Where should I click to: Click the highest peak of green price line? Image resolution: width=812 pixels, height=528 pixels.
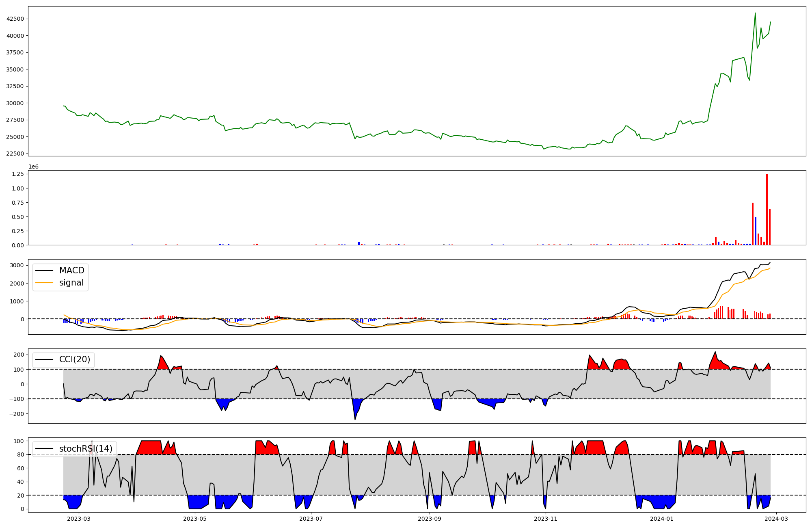coord(755,13)
